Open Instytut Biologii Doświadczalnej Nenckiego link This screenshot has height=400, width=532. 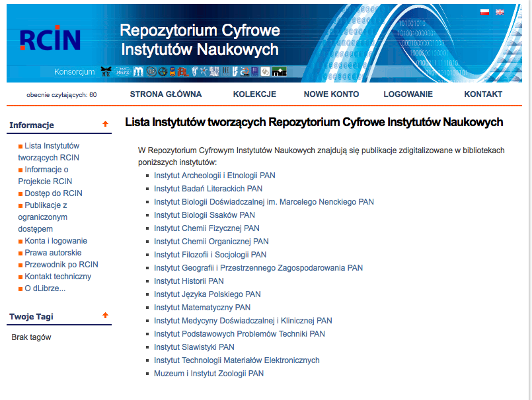264,202
